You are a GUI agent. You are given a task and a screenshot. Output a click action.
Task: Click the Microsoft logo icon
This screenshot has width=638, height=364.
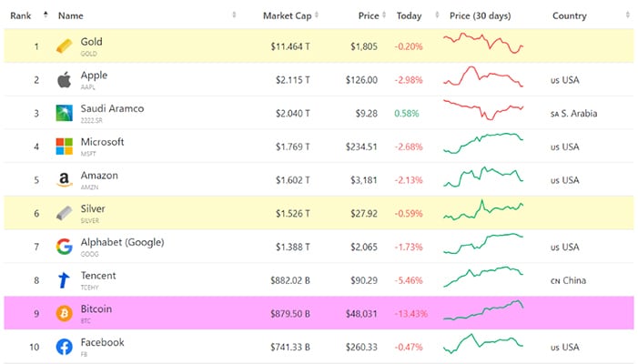pos(64,147)
